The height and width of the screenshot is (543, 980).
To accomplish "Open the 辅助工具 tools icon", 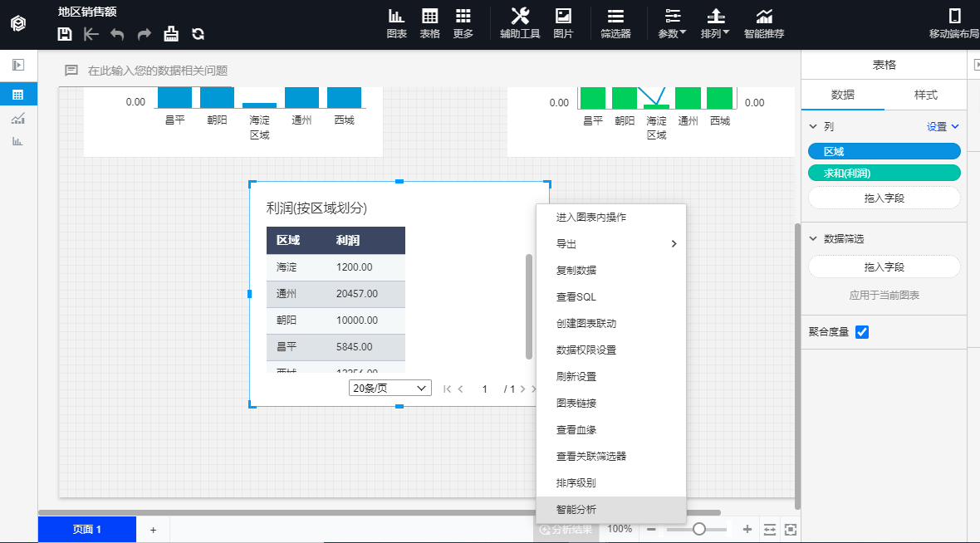I will click(520, 23).
